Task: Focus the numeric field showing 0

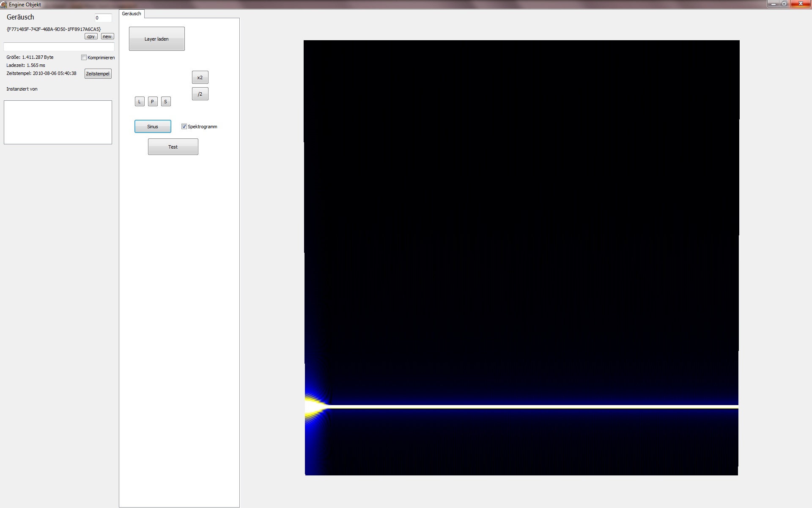Action: point(103,18)
